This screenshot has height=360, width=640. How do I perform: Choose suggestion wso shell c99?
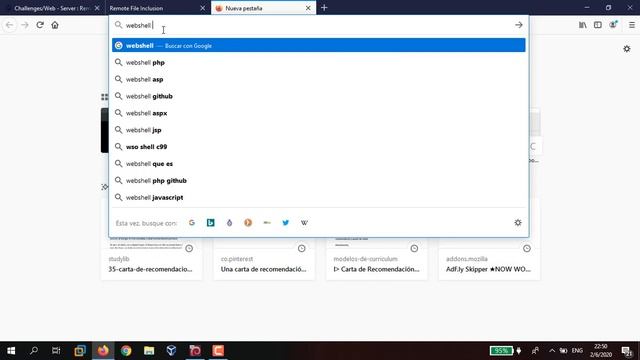319,147
